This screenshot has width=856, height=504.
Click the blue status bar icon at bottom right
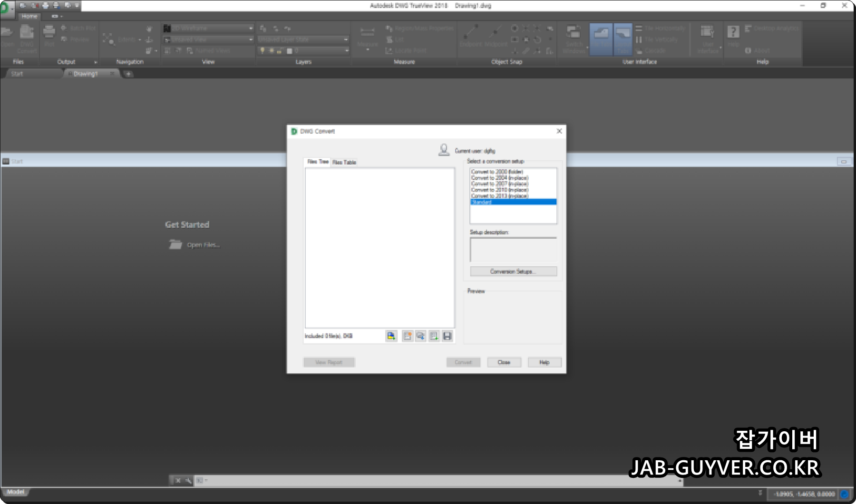click(x=845, y=494)
